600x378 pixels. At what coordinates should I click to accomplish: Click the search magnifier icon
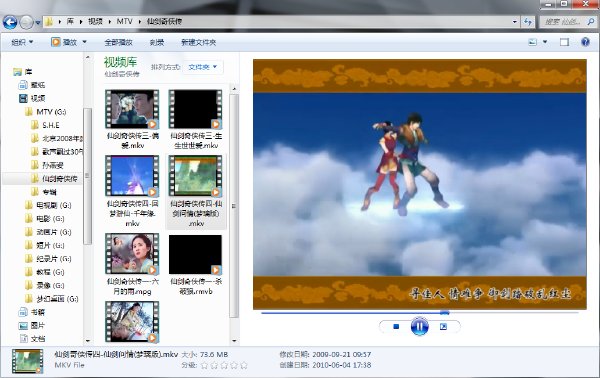click(590, 22)
